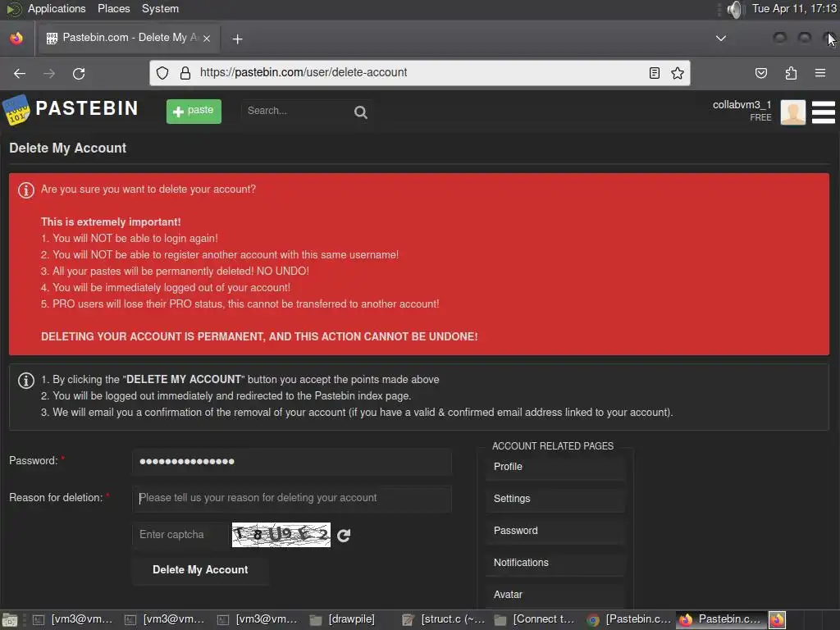
Task: Click the Delete My Account button
Action: (x=200, y=570)
